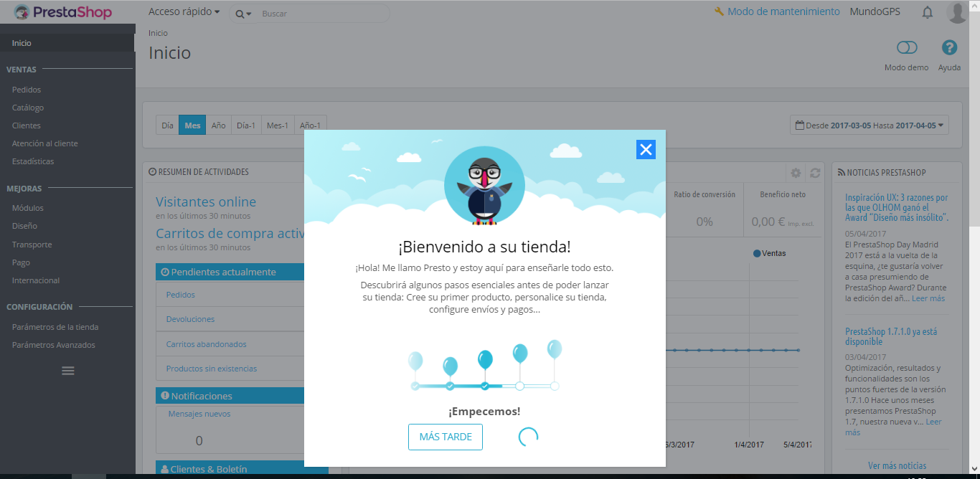Click the Modo de mantenimiento link
Image resolution: width=980 pixels, height=479 pixels.
coord(783,11)
